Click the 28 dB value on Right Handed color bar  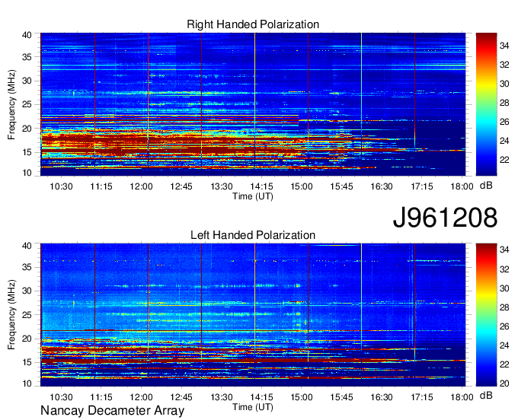[504, 103]
